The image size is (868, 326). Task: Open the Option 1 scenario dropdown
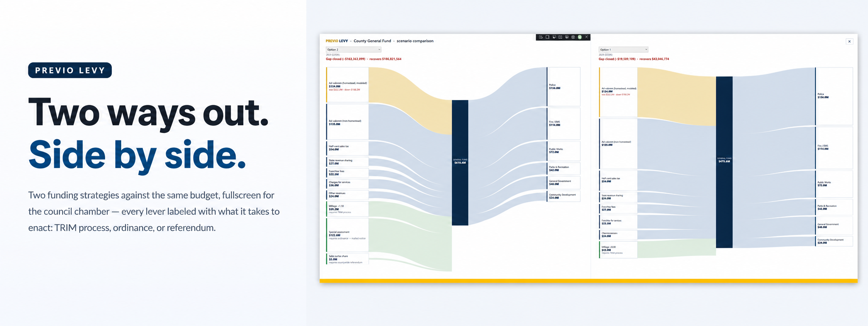pos(623,50)
